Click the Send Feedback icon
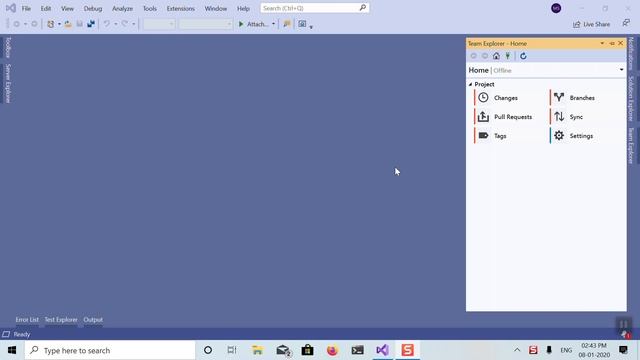The width and height of the screenshot is (640, 360). 626,24
